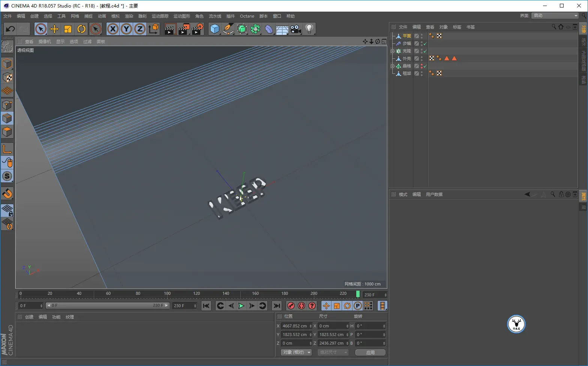The height and width of the screenshot is (366, 588).
Task: Render the current view with clapperboard icon
Action: tap(170, 29)
